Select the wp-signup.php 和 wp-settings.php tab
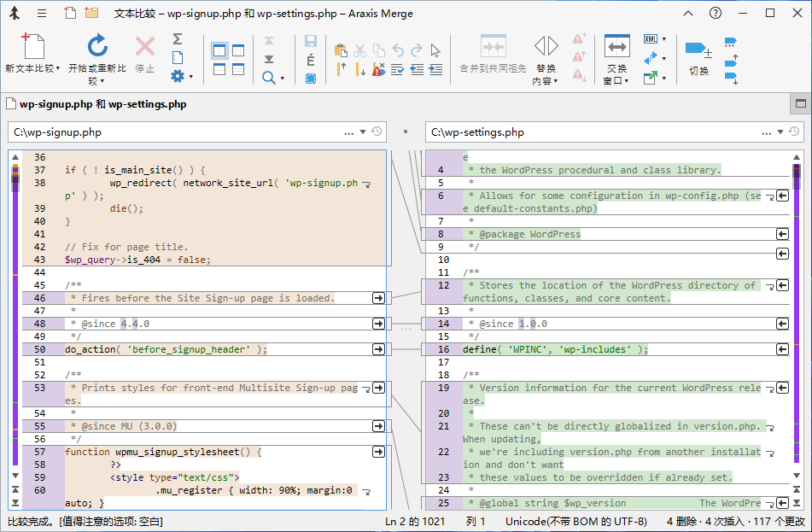 tap(96, 104)
